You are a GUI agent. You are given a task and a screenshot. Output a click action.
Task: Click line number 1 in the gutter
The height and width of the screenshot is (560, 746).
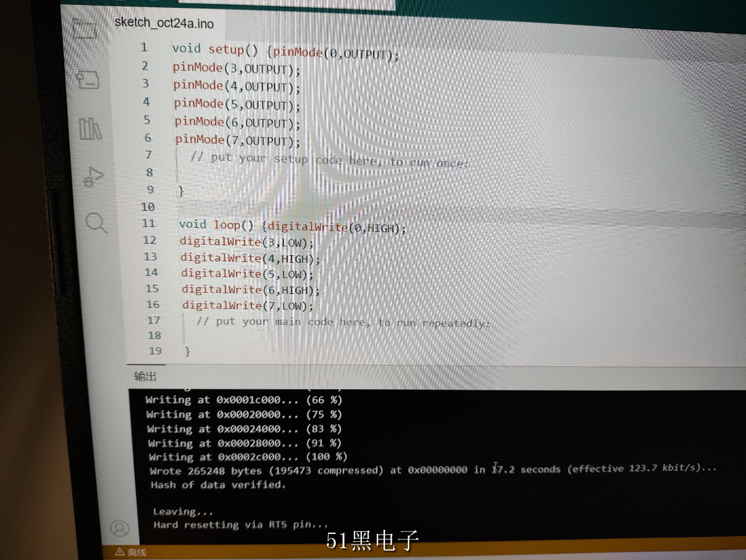(x=144, y=47)
